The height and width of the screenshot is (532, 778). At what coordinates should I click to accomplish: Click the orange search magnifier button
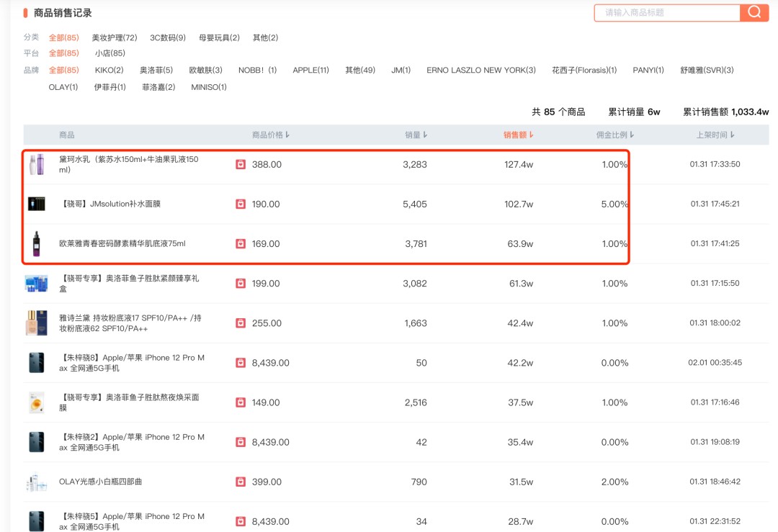pyautogui.click(x=754, y=12)
